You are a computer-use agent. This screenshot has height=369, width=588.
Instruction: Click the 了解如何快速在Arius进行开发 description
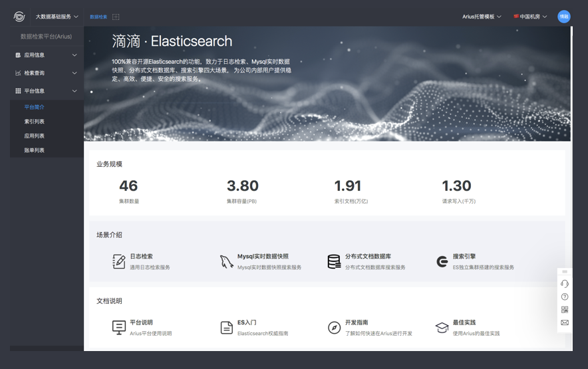click(x=378, y=333)
